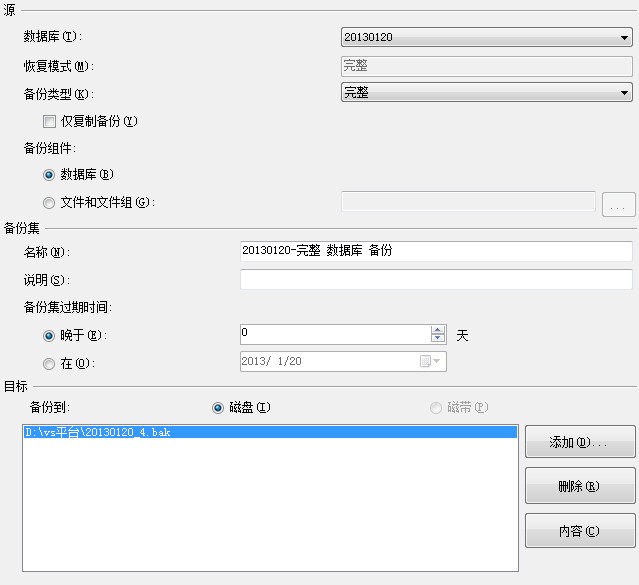The image size is (639, 585).
Task: Open the 数据库 dropdown showing 20130120
Action: click(x=487, y=37)
